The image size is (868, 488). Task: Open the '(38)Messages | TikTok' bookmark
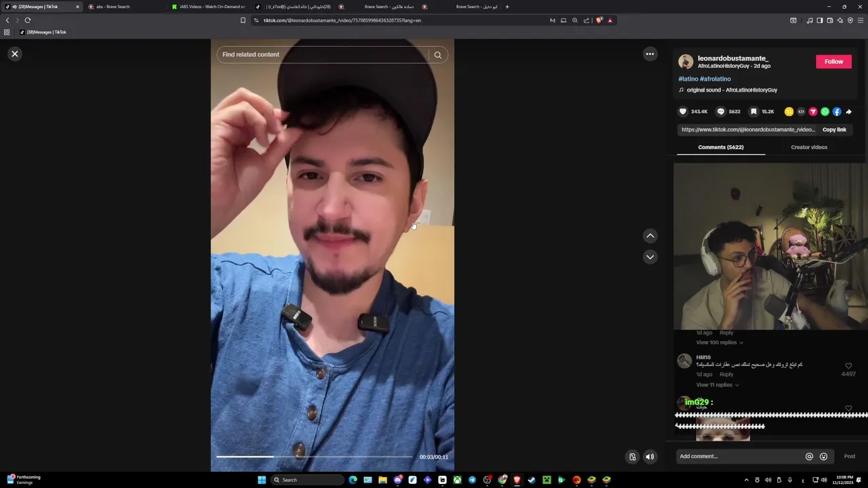(43, 32)
